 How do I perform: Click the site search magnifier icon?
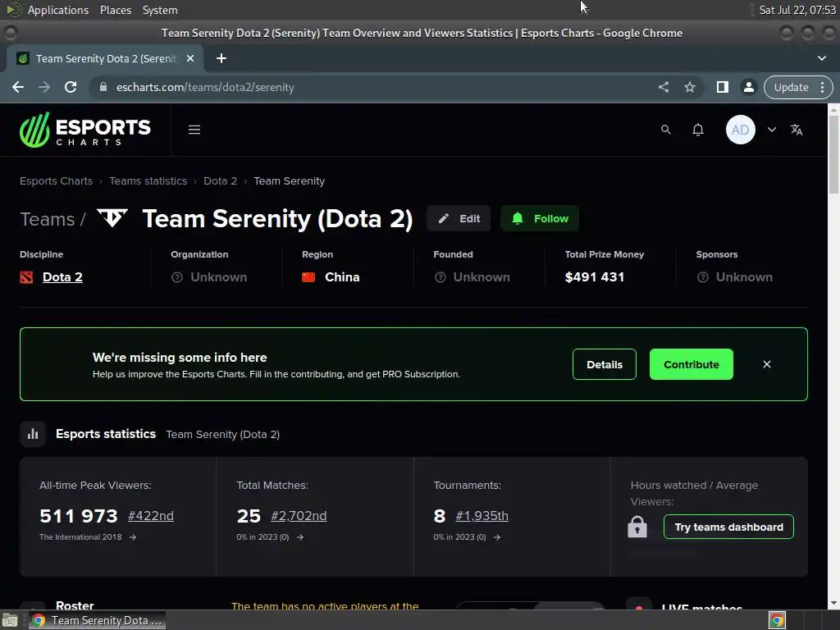click(665, 130)
